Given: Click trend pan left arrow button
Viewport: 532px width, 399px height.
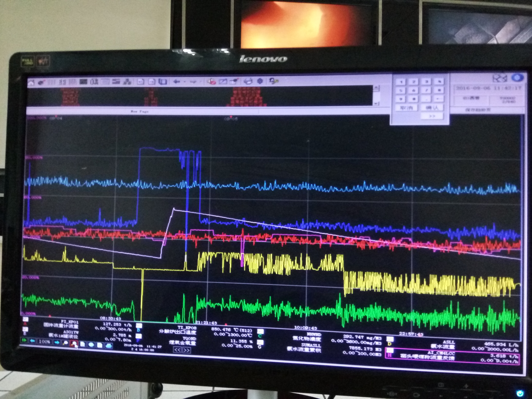Looking at the screenshot, I should [x=32, y=341].
